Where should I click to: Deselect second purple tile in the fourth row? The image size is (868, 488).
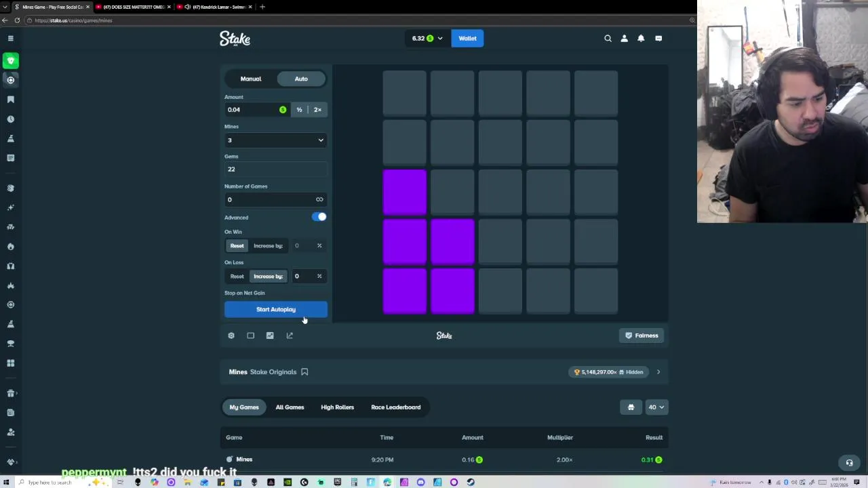point(453,242)
